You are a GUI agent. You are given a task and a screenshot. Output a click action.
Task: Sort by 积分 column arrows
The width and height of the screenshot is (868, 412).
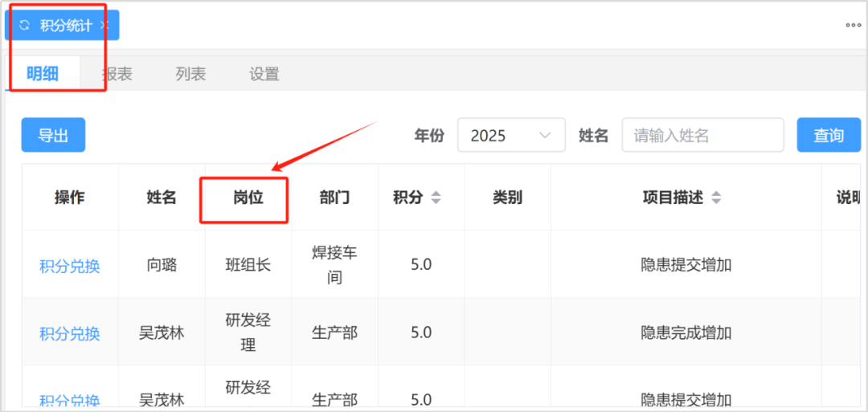(436, 198)
